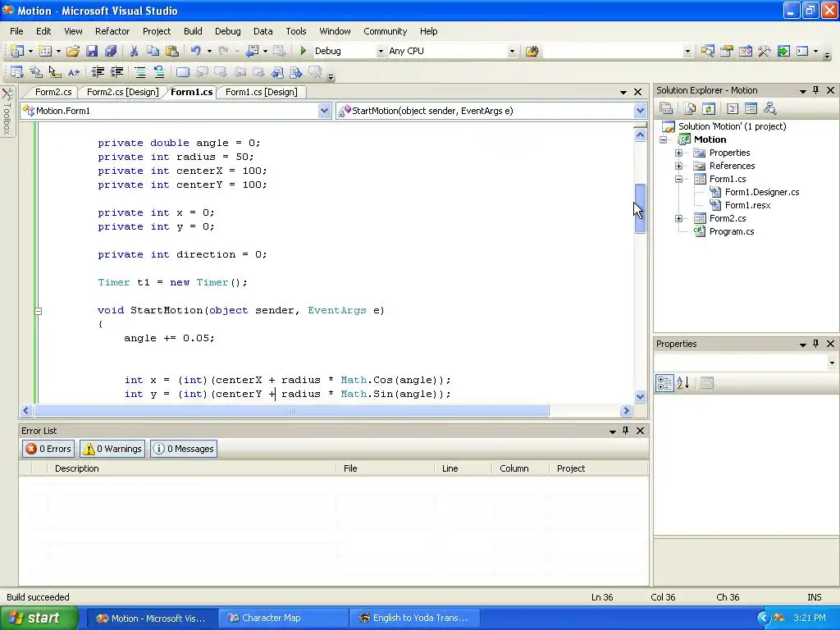Click the Find combo box input field
The width and height of the screenshot is (840, 630).
click(x=612, y=52)
